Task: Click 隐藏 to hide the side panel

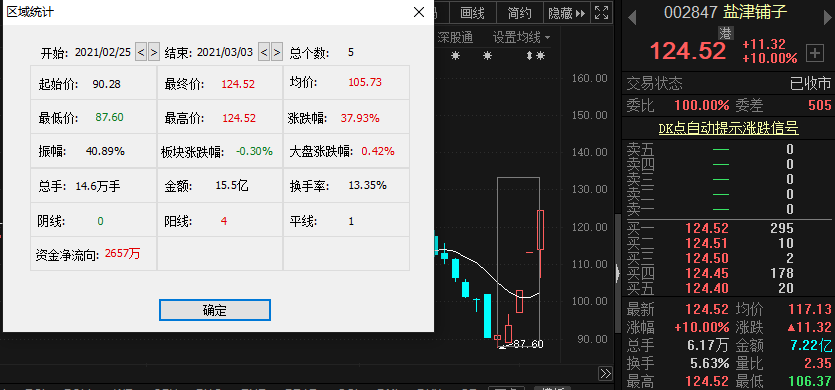Action: coord(566,12)
